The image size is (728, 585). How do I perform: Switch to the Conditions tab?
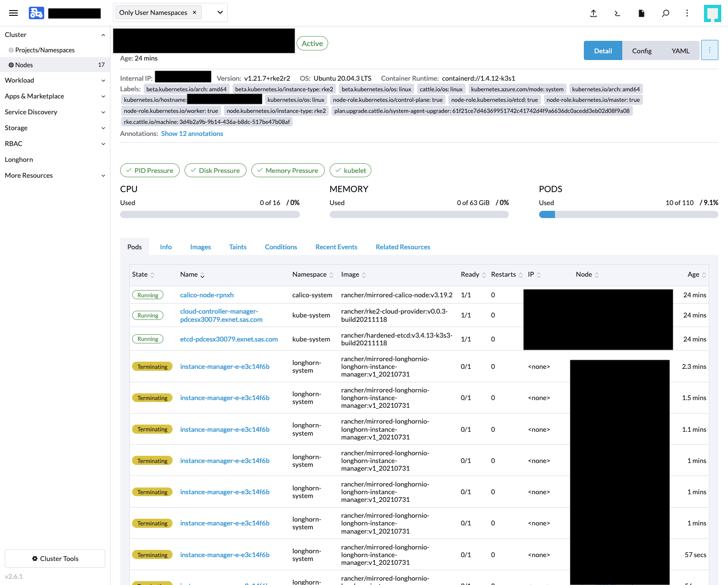(281, 246)
